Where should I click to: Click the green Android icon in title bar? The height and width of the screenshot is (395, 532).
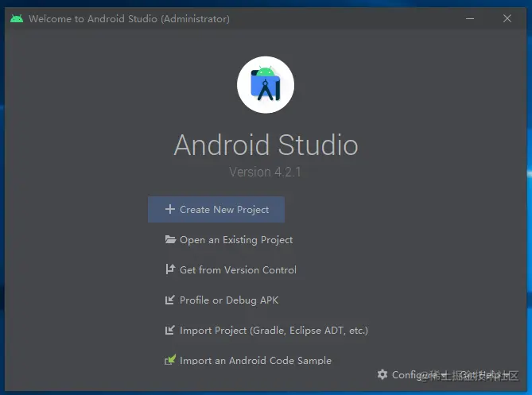click(x=17, y=18)
